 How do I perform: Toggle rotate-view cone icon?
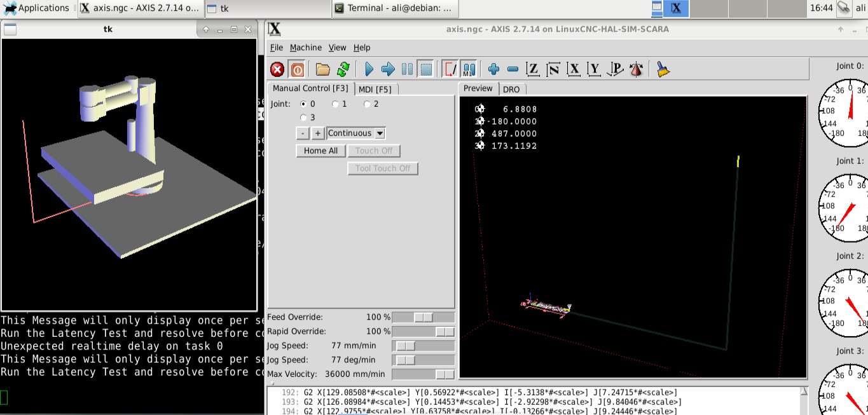[635, 69]
